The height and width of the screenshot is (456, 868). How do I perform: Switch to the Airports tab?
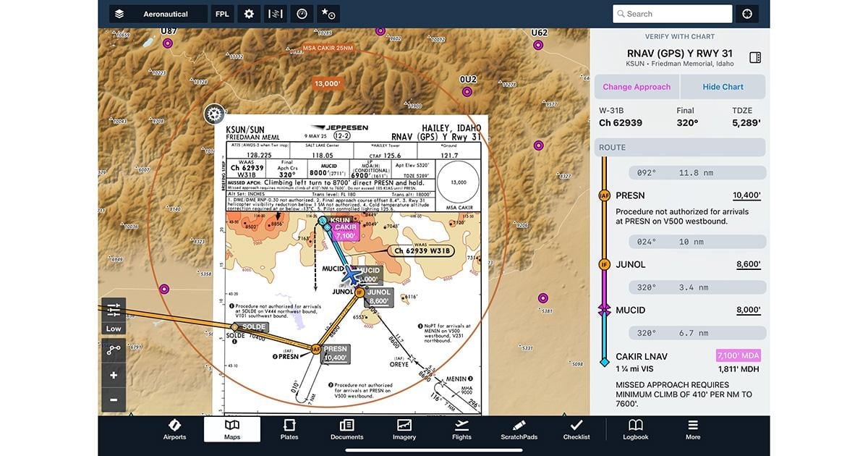[x=174, y=429]
